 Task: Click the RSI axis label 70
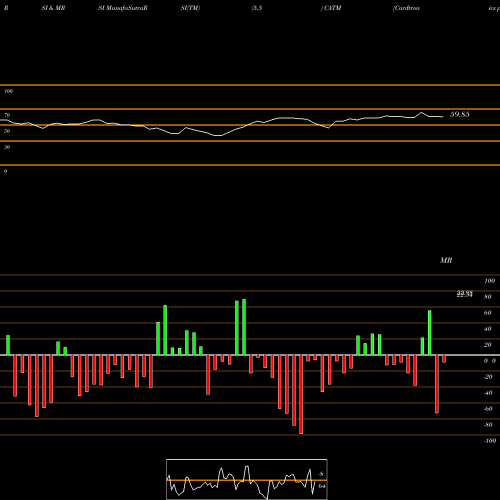(7, 115)
